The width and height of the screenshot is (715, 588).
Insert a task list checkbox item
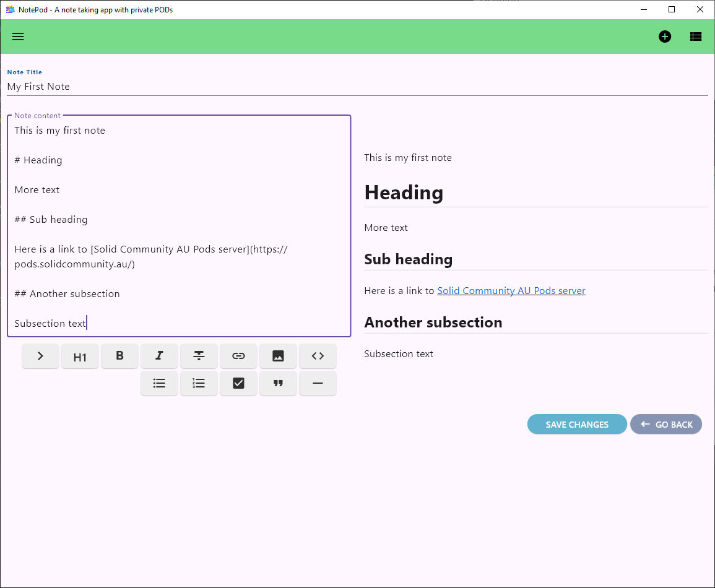tap(238, 383)
